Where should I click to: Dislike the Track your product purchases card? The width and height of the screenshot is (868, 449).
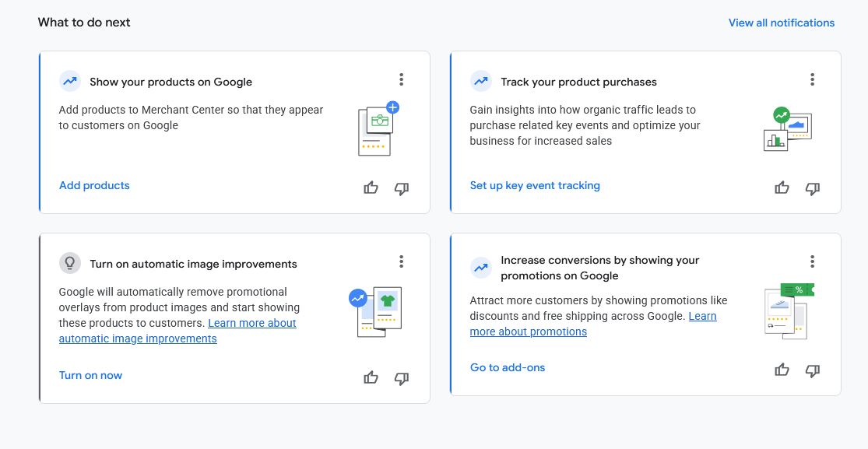pos(813,188)
